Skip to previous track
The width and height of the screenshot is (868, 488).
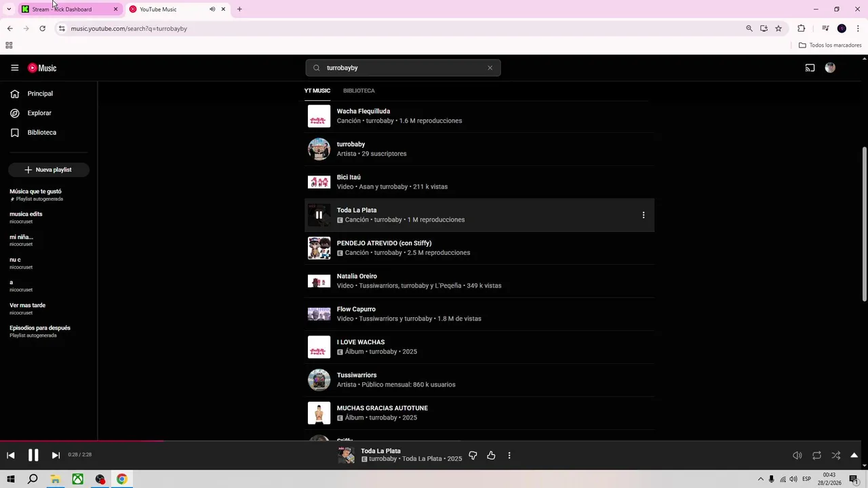(x=11, y=455)
